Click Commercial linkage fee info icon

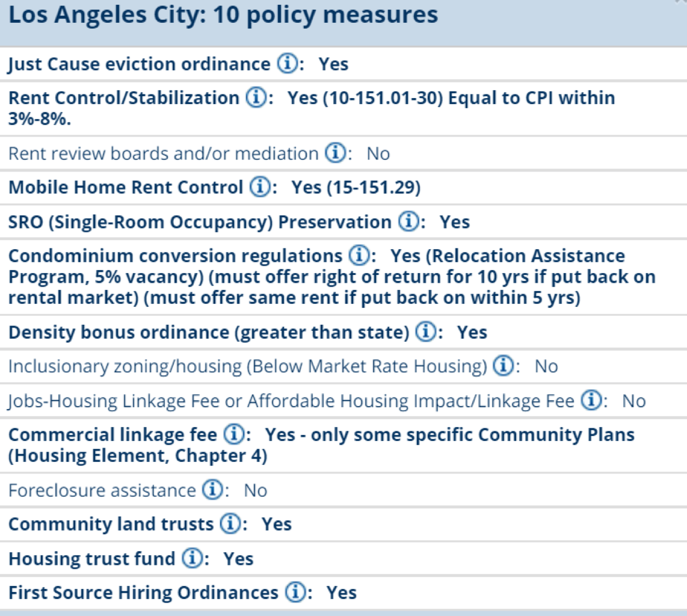pos(235,434)
